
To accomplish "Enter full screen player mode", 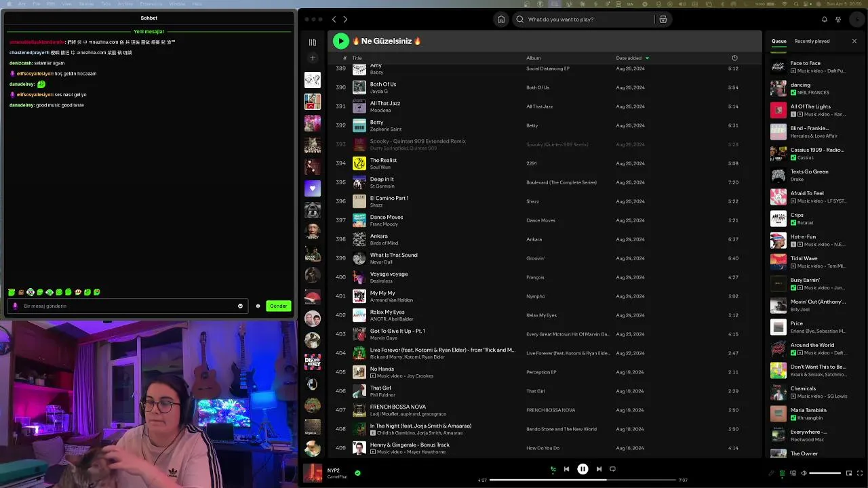I will 860,473.
